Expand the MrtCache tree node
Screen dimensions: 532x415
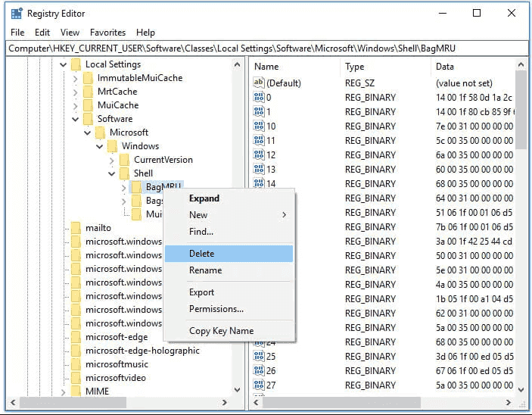(x=76, y=92)
